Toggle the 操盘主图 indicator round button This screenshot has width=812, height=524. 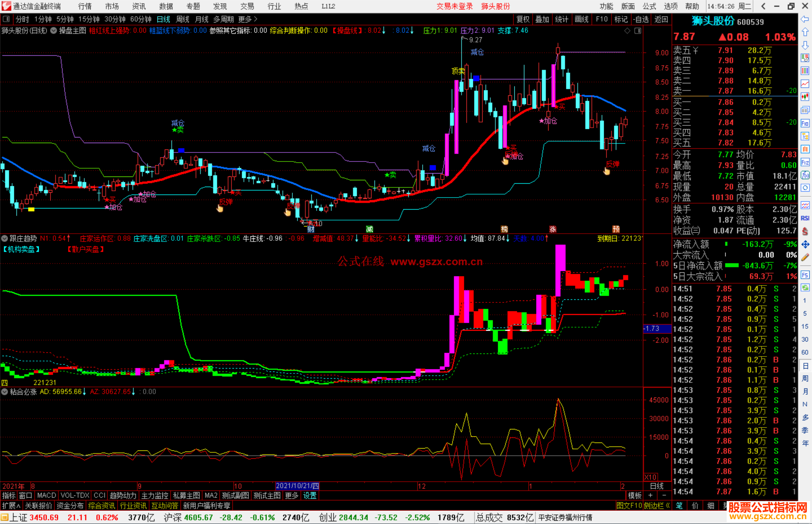[54, 31]
